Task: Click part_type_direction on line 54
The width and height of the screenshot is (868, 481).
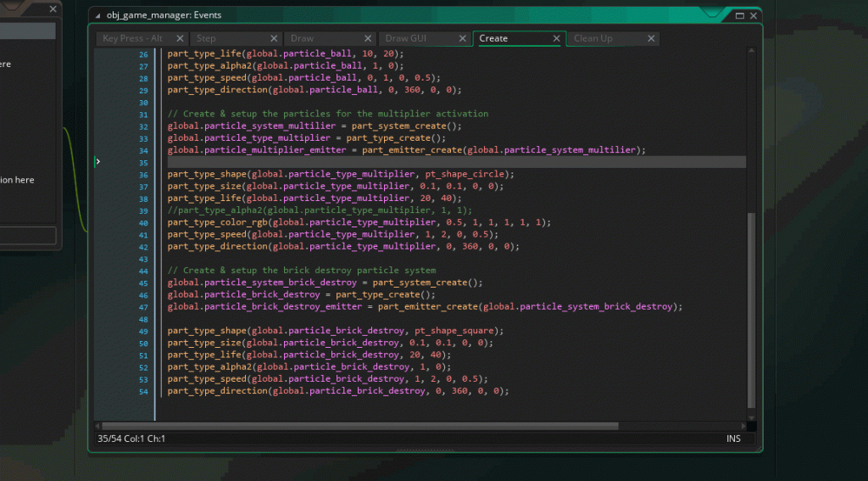Action: (218, 391)
